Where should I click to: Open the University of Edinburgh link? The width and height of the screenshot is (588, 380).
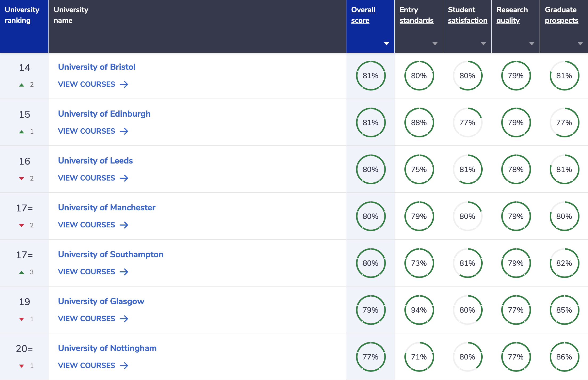(104, 114)
